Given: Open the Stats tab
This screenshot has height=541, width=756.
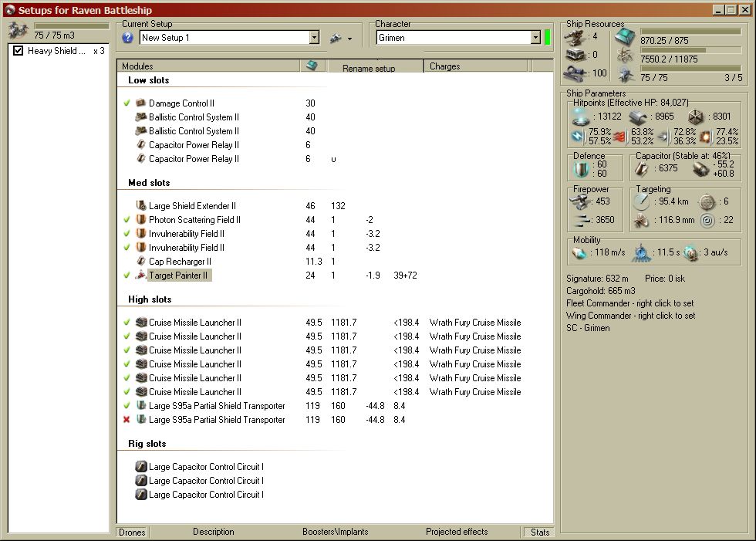Looking at the screenshot, I should (540, 533).
